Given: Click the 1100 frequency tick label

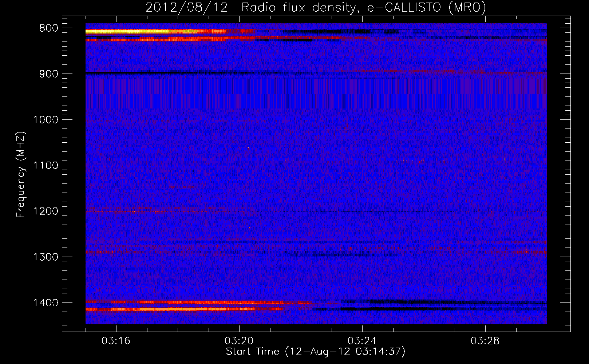Looking at the screenshot, I should (x=46, y=166).
